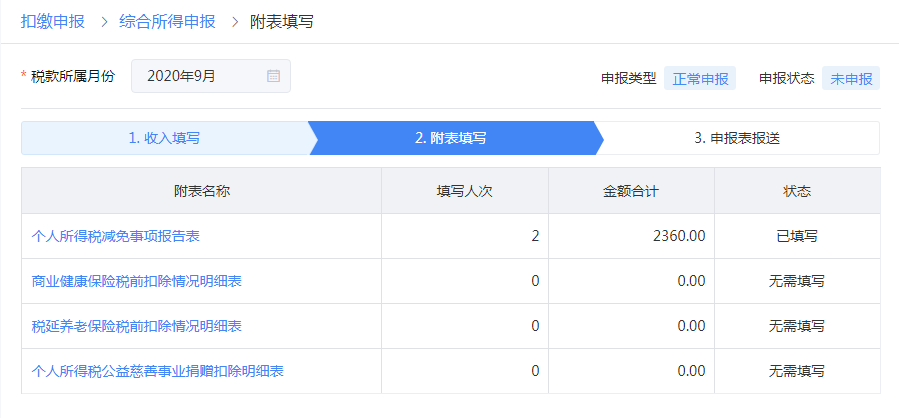Select step 2 附表填写 tab

[451, 138]
